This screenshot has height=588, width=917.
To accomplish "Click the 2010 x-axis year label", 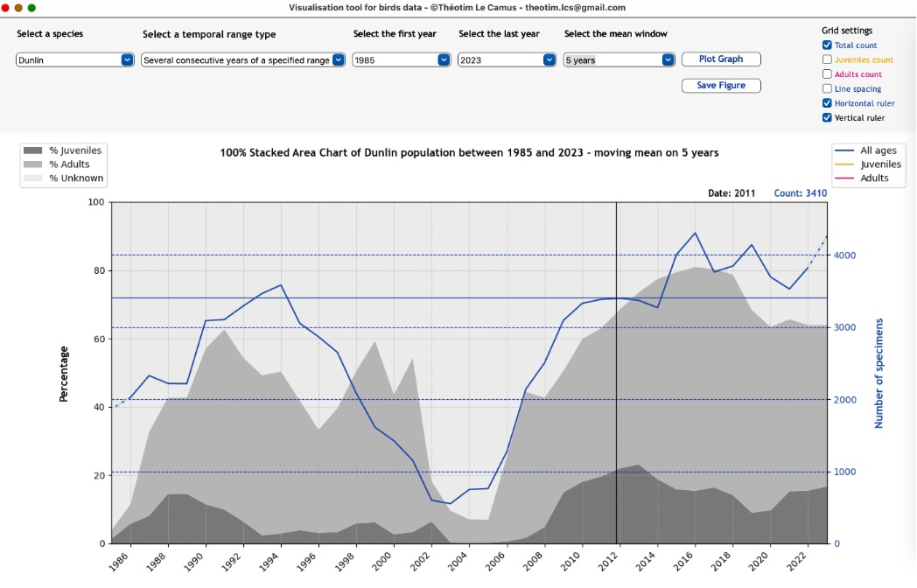I will (x=570, y=563).
